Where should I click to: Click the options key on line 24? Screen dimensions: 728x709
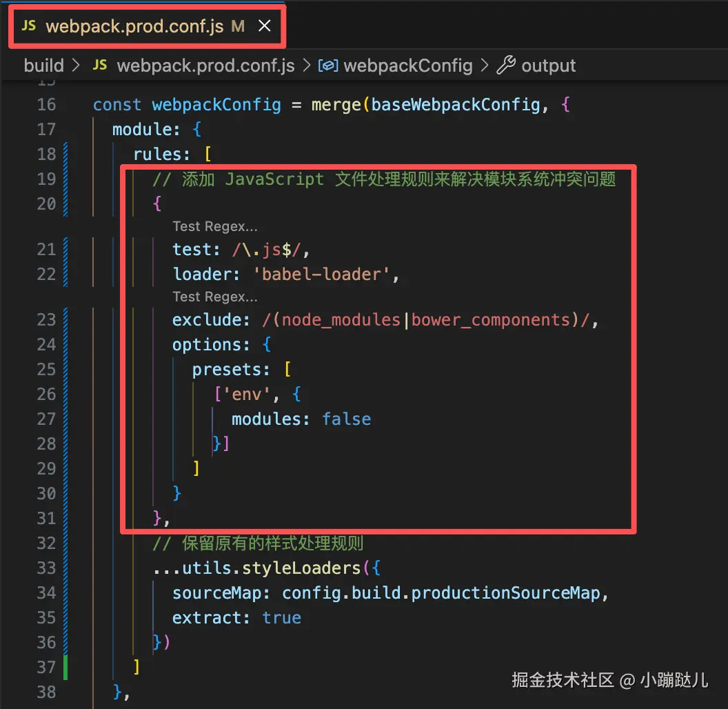205,345
